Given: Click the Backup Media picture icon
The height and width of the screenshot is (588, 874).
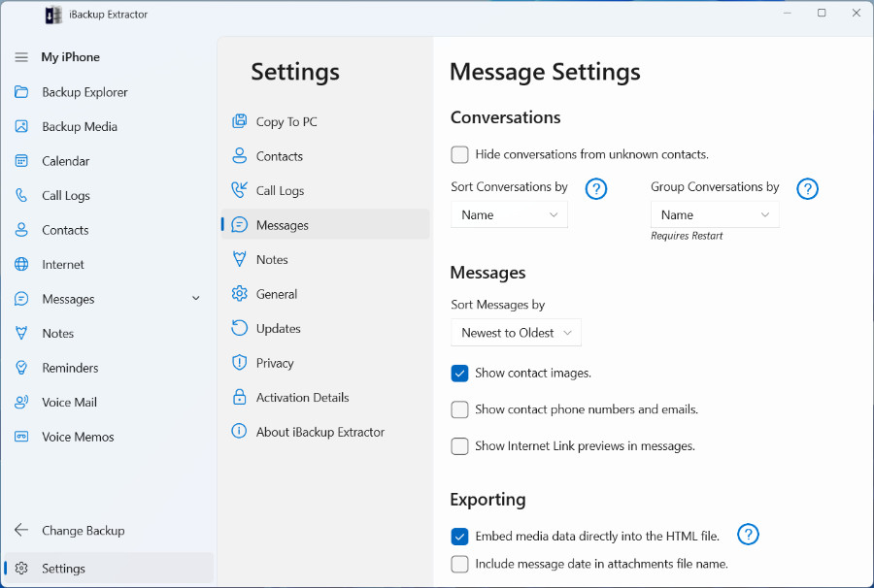Looking at the screenshot, I should (21, 126).
